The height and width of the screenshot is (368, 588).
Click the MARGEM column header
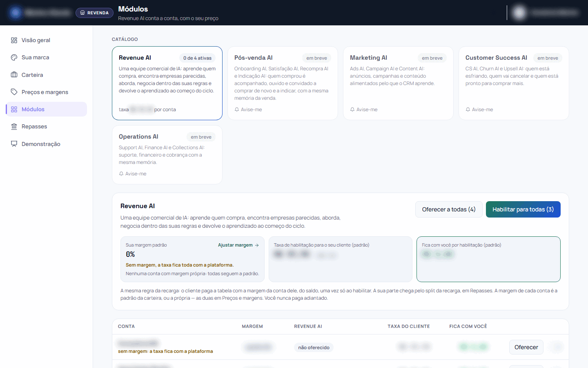click(252, 326)
